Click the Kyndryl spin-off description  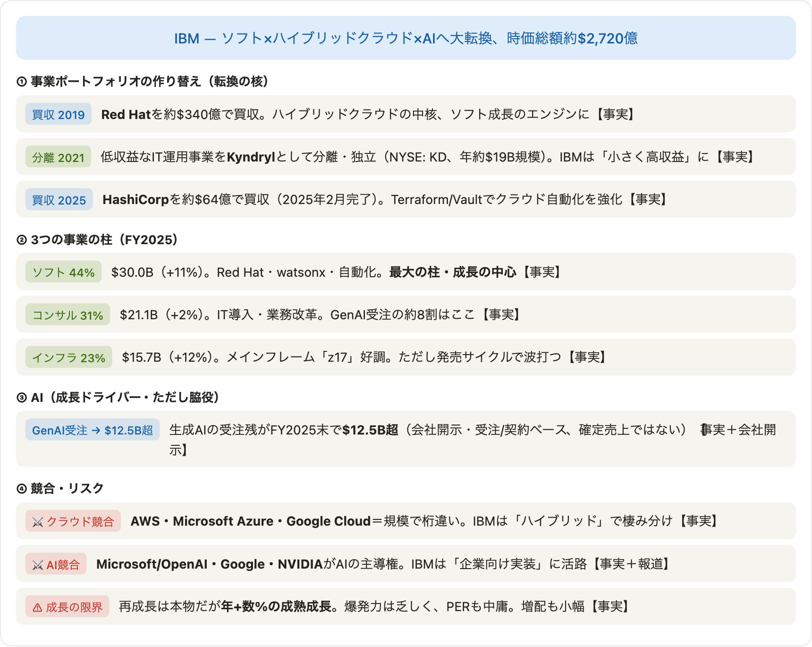tap(429, 157)
